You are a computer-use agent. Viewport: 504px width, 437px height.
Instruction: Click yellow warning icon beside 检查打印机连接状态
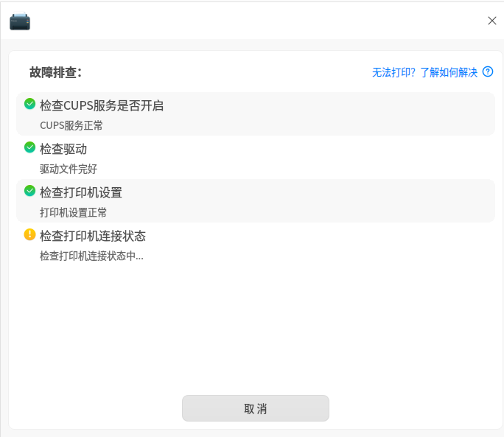[30, 234]
